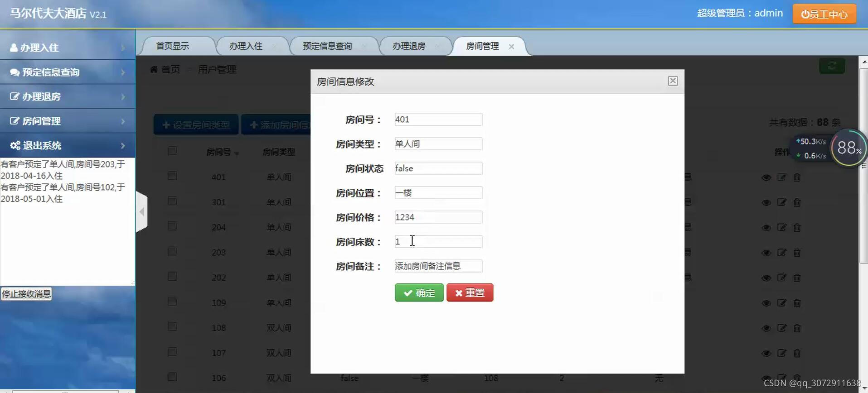
Task: Collapse the left sidebar arrow handle
Action: [x=141, y=211]
